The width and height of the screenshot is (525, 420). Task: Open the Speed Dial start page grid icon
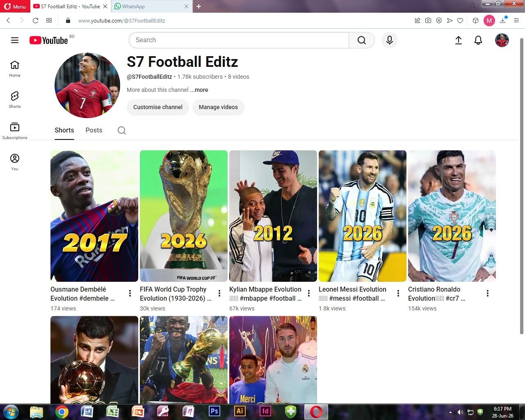pos(49,21)
